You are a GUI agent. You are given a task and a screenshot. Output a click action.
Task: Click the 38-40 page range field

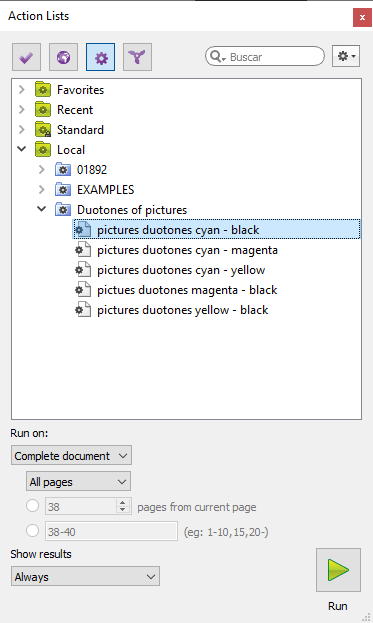[111, 531]
